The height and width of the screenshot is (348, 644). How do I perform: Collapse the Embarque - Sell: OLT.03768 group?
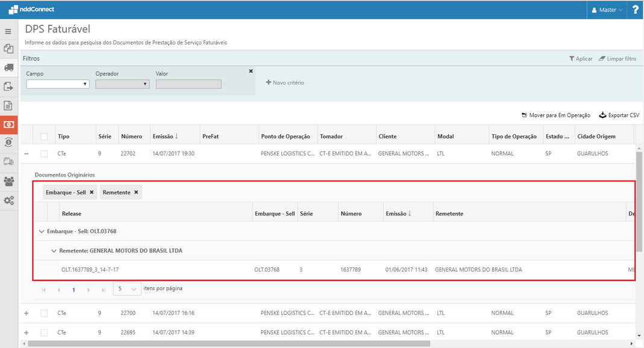(42, 231)
